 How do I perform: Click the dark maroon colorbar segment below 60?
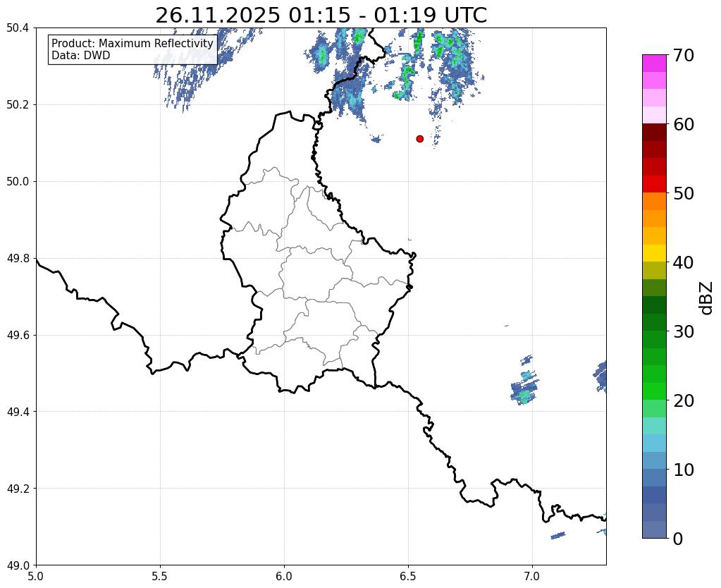pyautogui.click(x=653, y=132)
